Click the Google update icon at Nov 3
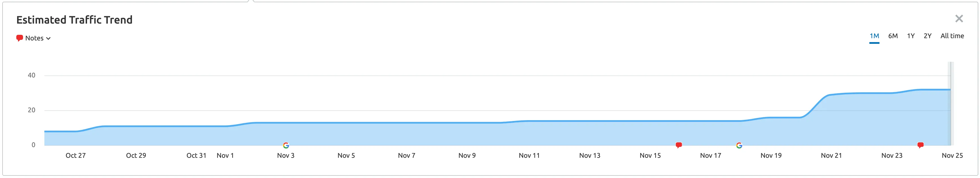The width and height of the screenshot is (980, 178). tap(286, 145)
